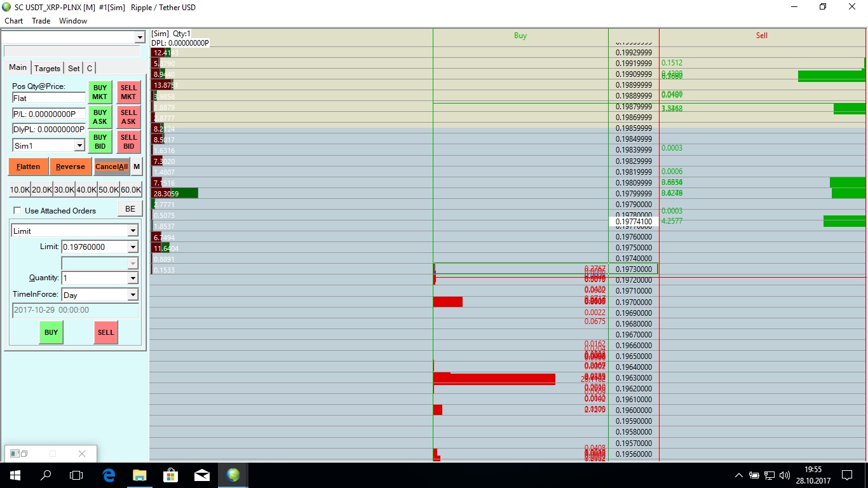
Task: Click price level 0.19909999 in ladder
Action: [x=634, y=74]
